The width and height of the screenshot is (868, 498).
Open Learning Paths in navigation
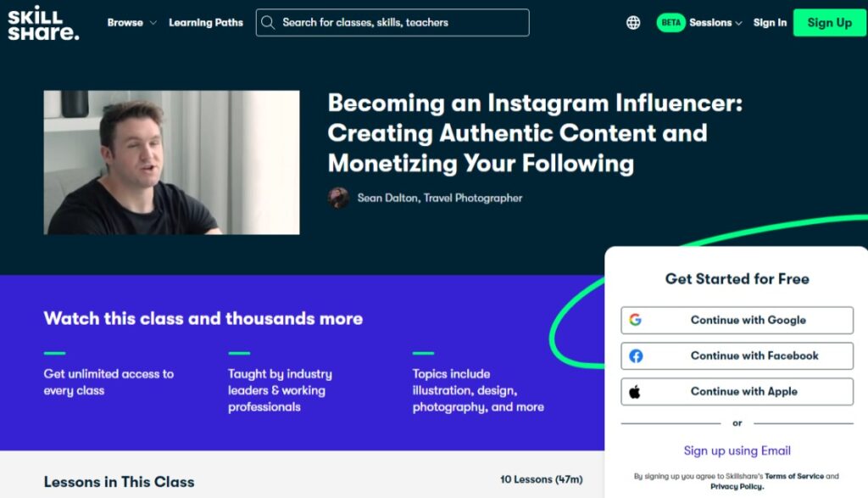[206, 23]
